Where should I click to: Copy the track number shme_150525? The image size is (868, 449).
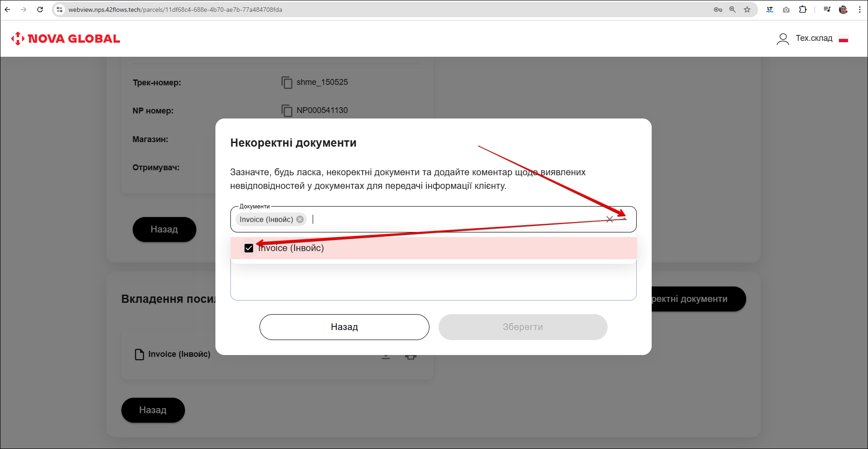coord(287,83)
